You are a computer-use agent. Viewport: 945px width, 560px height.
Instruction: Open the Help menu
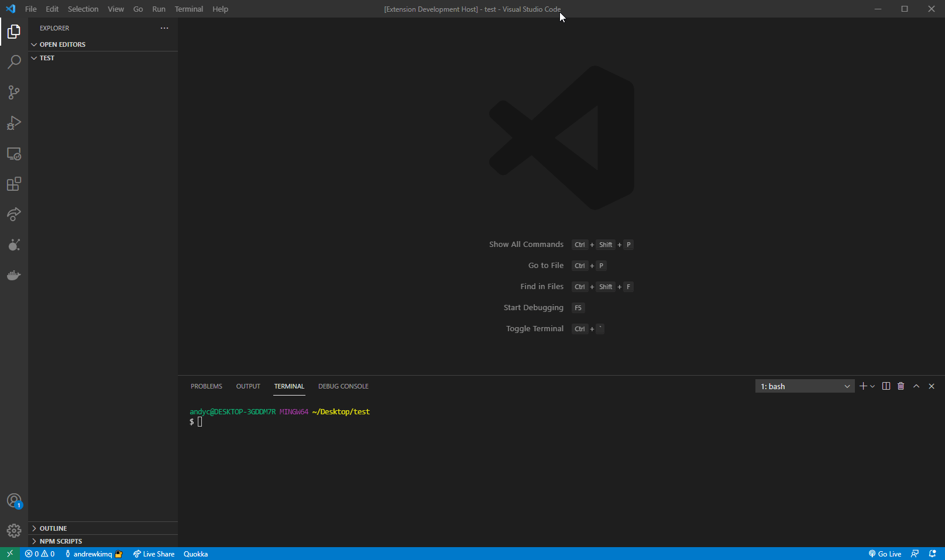click(220, 9)
